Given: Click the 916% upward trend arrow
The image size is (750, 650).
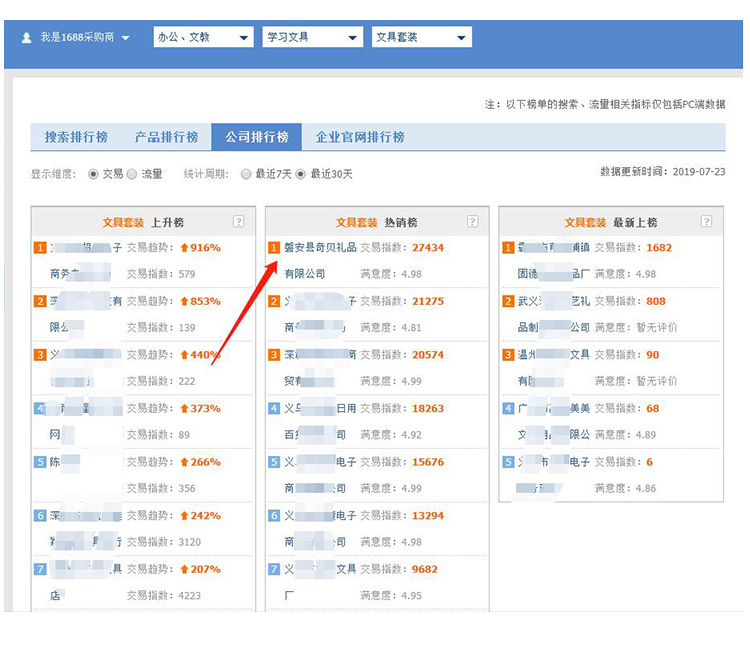Looking at the screenshot, I should coord(184,248).
